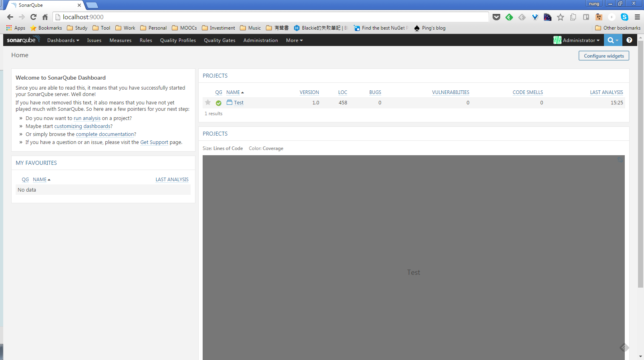644x360 pixels.
Task: Sort favourites by LAST ANALYSIS
Action: (x=172, y=180)
